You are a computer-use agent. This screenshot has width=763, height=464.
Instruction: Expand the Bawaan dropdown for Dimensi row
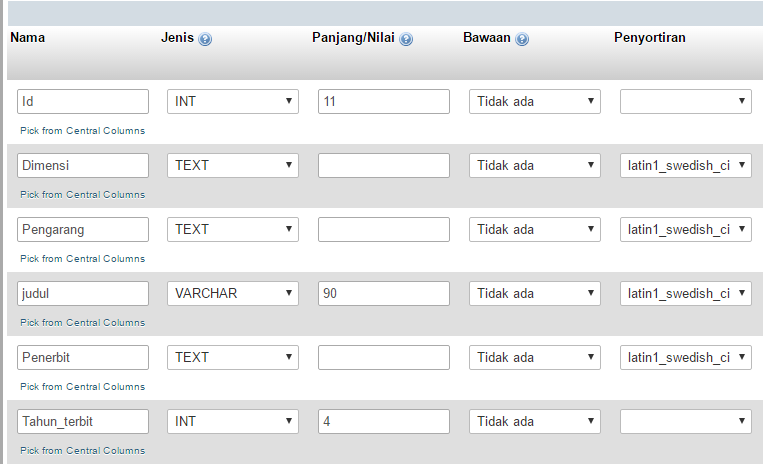(534, 165)
